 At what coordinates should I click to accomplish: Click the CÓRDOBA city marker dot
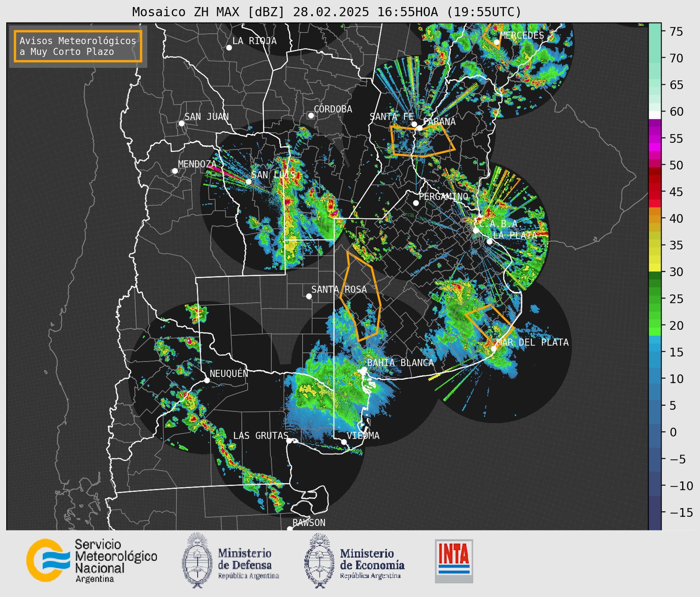coord(311,115)
